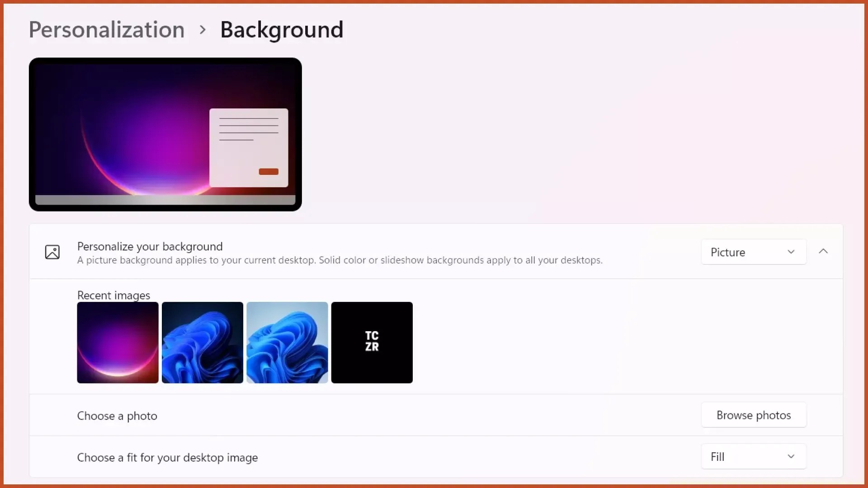Viewport: 868px width, 488px height.
Task: Click the Personalize your background title text
Action: coord(150,247)
